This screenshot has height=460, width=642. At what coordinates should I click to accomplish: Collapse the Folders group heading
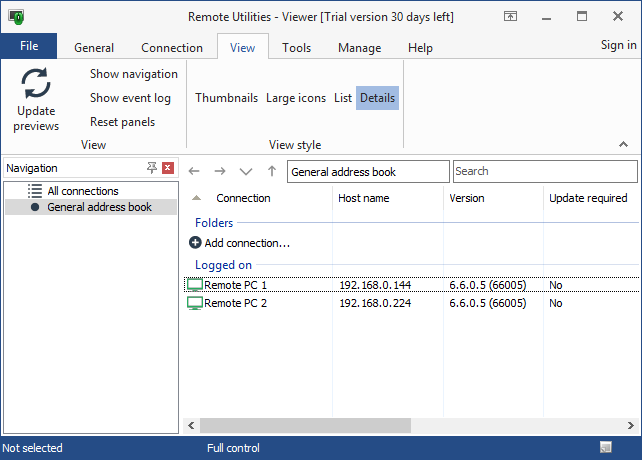[214, 223]
